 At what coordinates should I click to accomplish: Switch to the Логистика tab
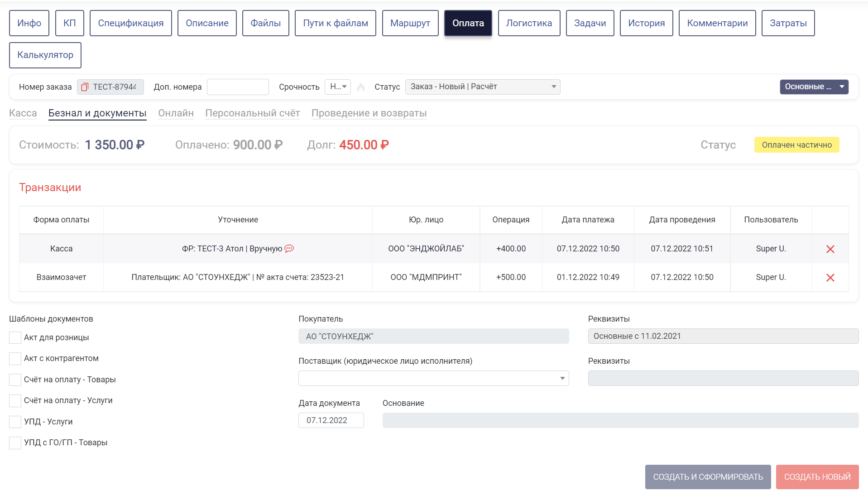pyautogui.click(x=529, y=23)
